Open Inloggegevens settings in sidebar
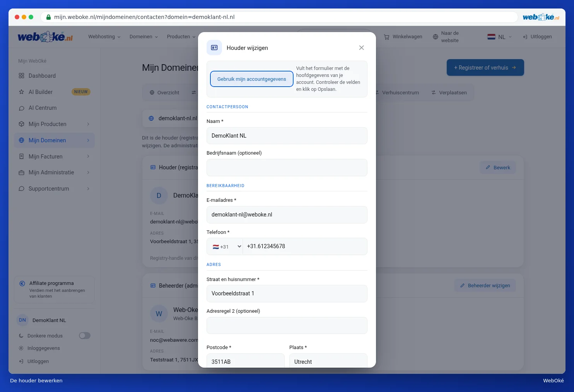The height and width of the screenshot is (392, 574). [x=39, y=348]
